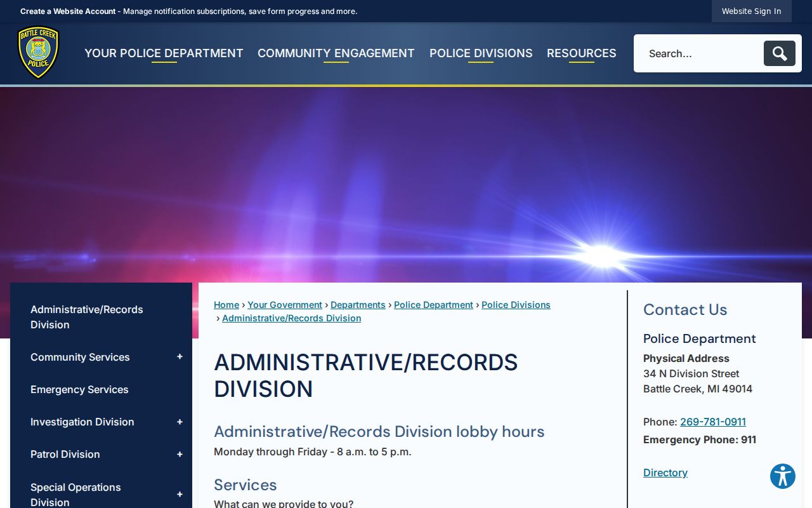This screenshot has width=812, height=508.
Task: Click the Website Sign In button
Action: (x=751, y=11)
